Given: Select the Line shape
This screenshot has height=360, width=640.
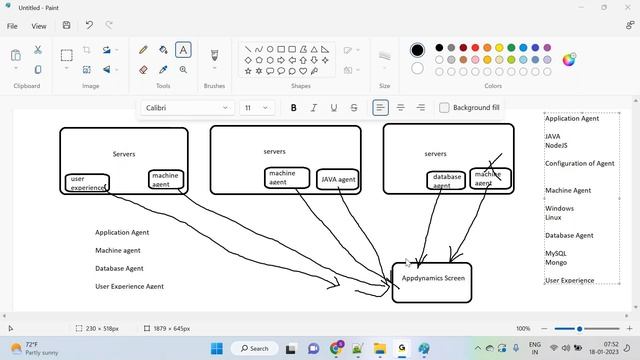Looking at the screenshot, I should click(x=248, y=49).
